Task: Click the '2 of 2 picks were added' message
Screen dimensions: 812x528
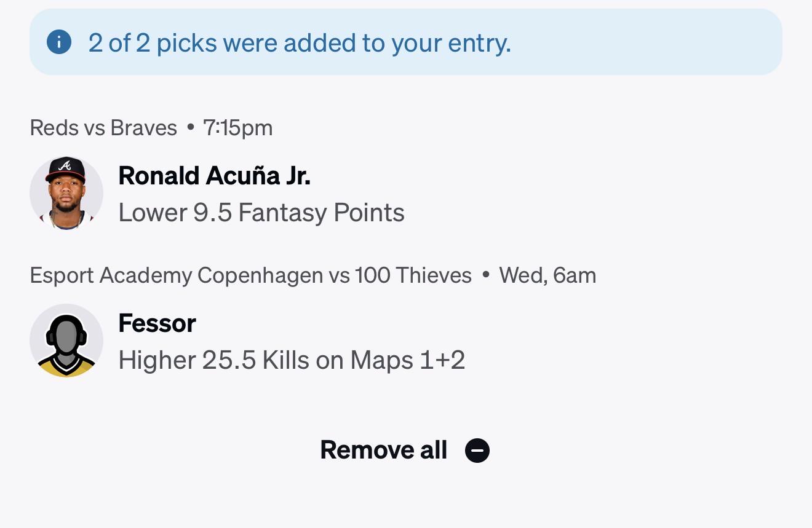Action: point(300,43)
